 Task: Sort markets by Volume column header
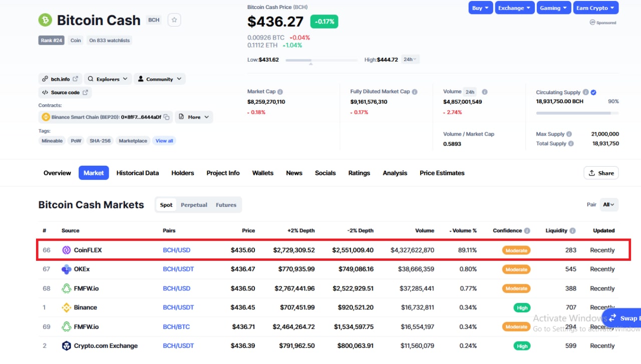click(425, 231)
